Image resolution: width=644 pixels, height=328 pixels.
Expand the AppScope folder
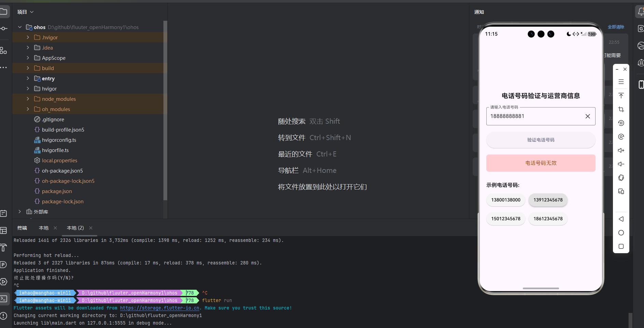point(28,58)
